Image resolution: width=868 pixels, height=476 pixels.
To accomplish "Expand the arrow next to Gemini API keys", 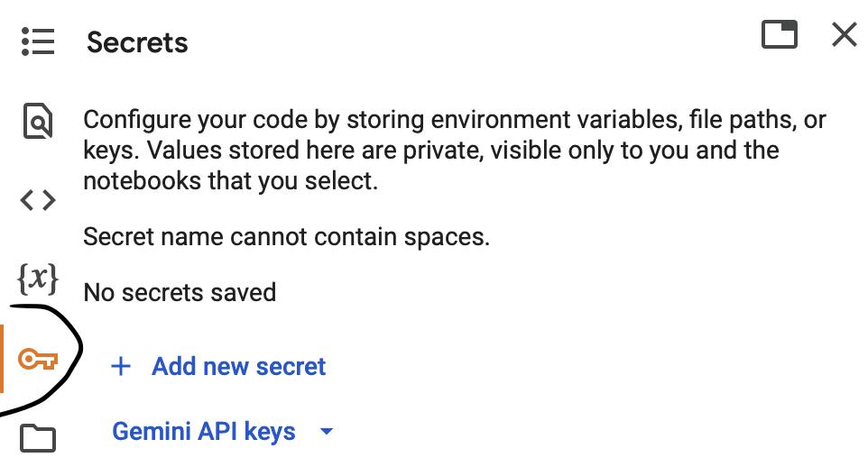I will click(x=327, y=431).
